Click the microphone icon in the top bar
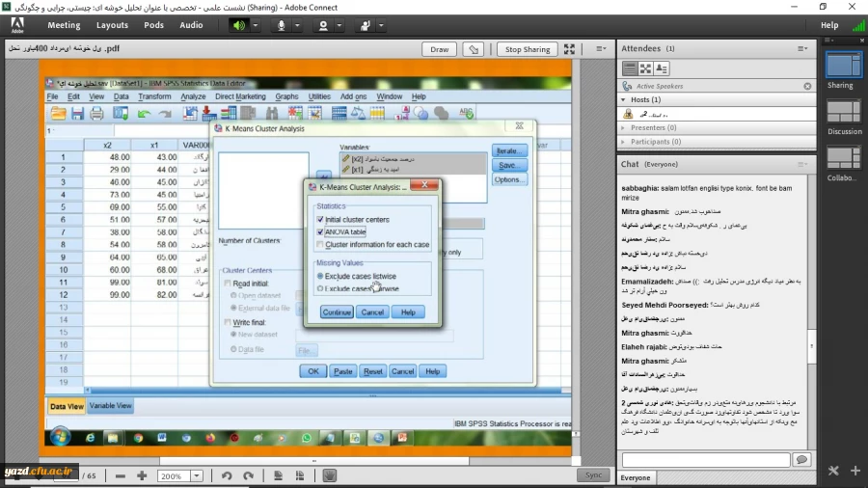The width and height of the screenshot is (868, 488). tap(282, 25)
